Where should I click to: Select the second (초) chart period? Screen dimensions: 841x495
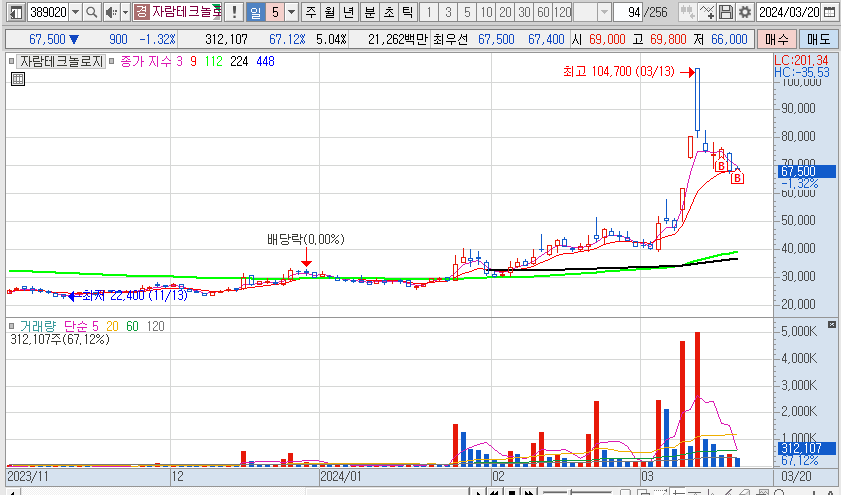[388, 12]
